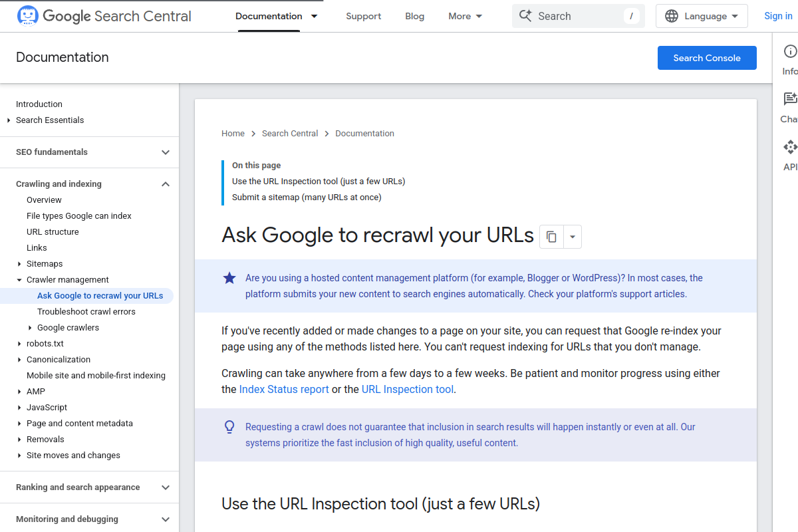Go to the Blog tab

tap(414, 16)
